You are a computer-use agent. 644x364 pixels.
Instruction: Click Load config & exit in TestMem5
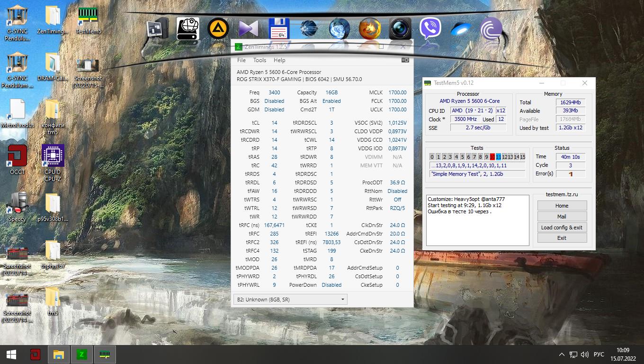click(562, 227)
